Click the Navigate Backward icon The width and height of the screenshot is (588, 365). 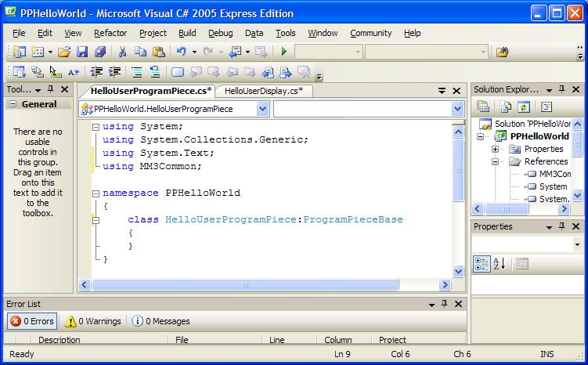click(236, 52)
